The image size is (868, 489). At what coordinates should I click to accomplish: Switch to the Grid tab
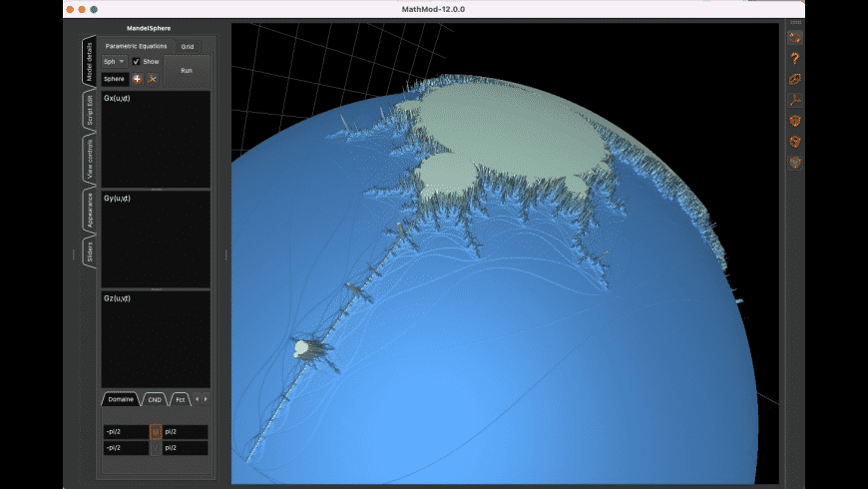(x=188, y=47)
